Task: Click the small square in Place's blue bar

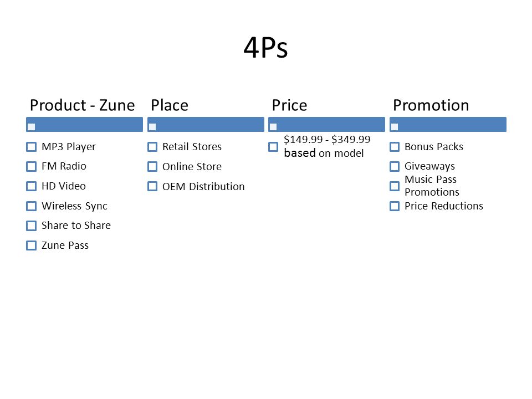Action: coord(152,127)
